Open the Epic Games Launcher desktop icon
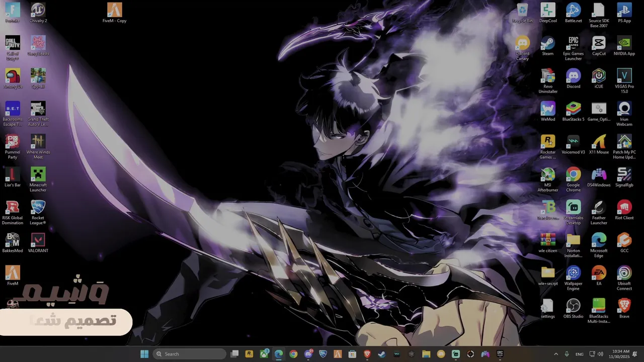The width and height of the screenshot is (644, 362). pos(574,48)
